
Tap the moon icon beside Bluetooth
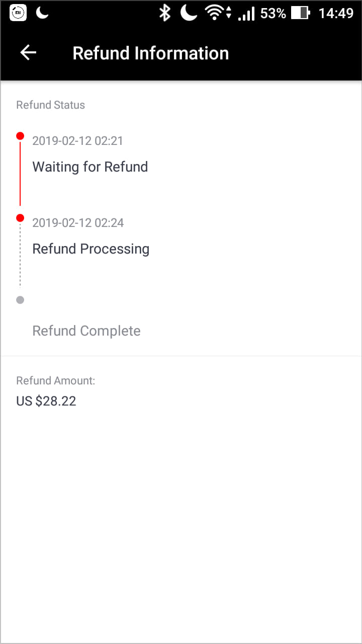click(189, 13)
